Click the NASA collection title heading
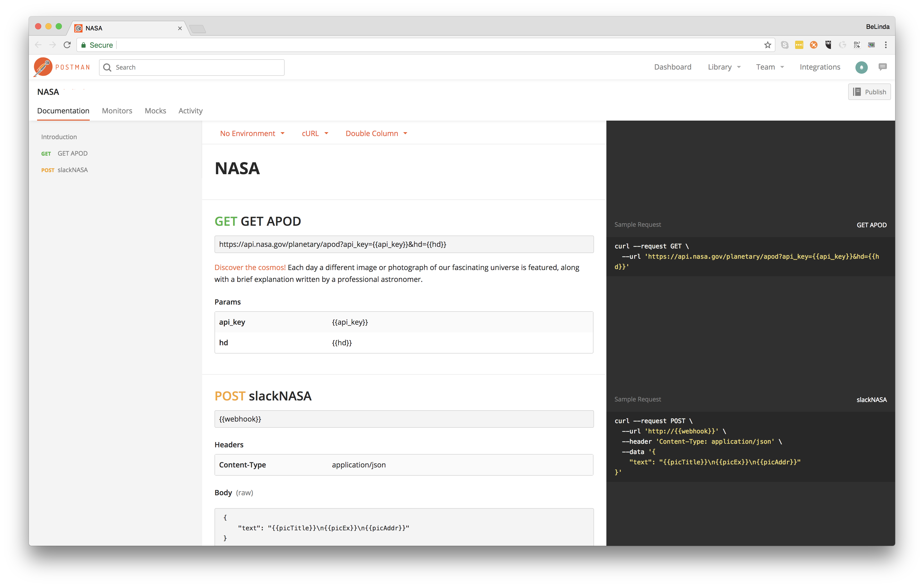Image resolution: width=924 pixels, height=587 pixels. [237, 168]
